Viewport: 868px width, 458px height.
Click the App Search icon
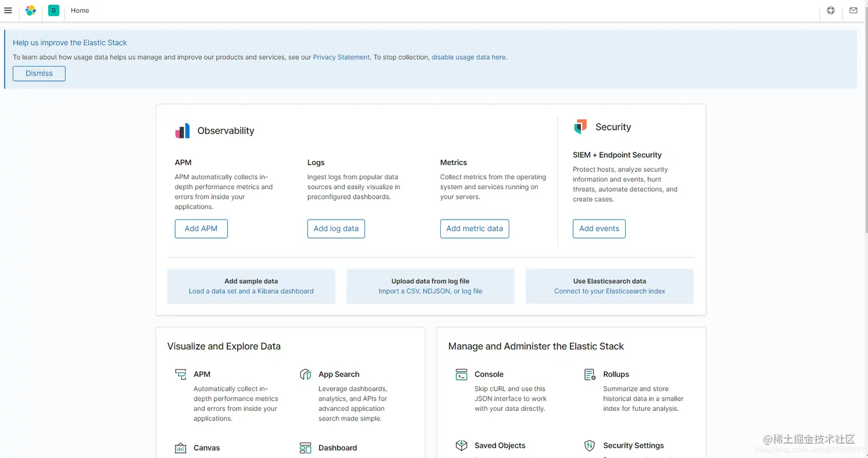(305, 375)
